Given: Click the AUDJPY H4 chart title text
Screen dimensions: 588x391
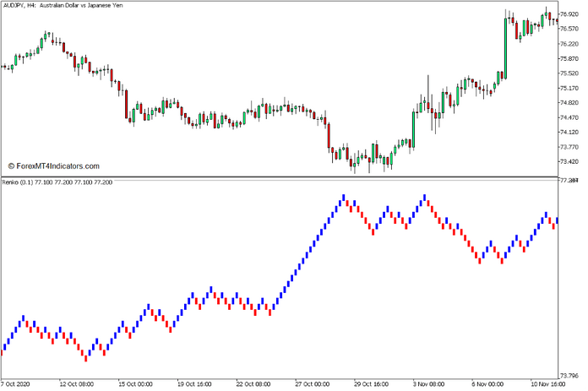Looking at the screenshot, I should (63, 6).
